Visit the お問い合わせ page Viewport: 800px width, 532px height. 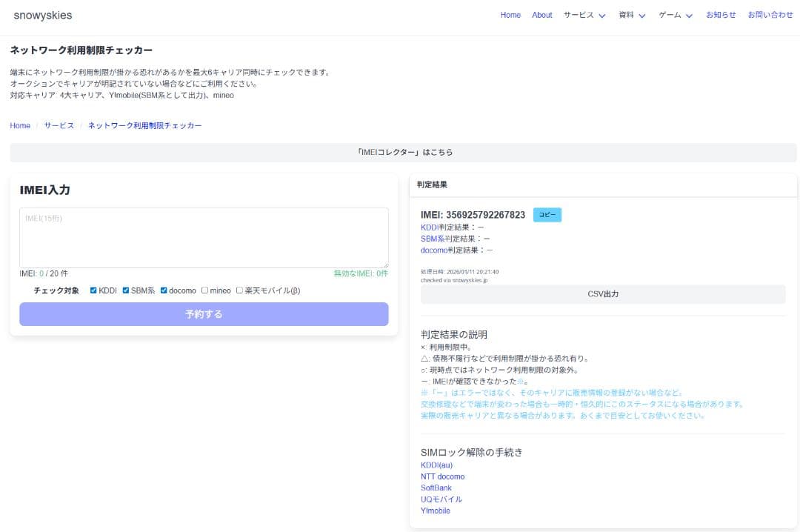tap(770, 15)
